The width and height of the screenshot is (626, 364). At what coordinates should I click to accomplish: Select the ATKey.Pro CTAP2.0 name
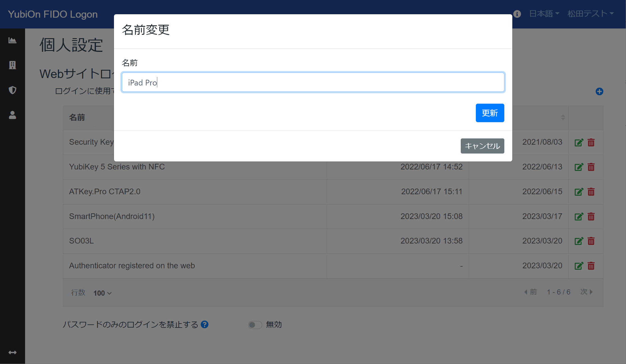[105, 192]
